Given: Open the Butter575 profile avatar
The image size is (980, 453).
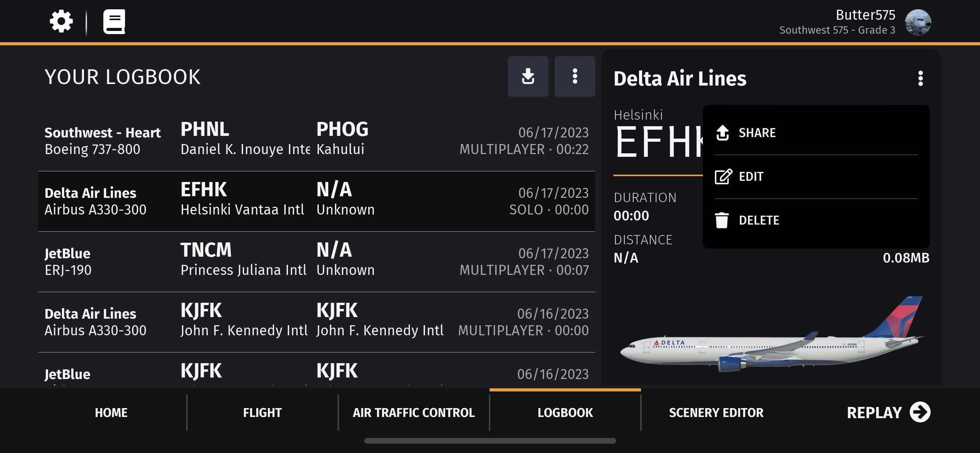Looking at the screenshot, I should pos(918,22).
